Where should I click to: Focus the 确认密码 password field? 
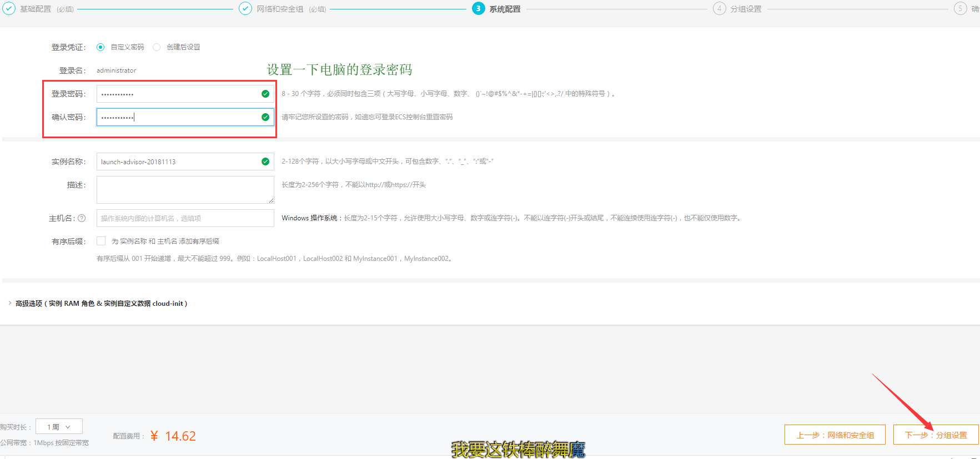(x=185, y=117)
